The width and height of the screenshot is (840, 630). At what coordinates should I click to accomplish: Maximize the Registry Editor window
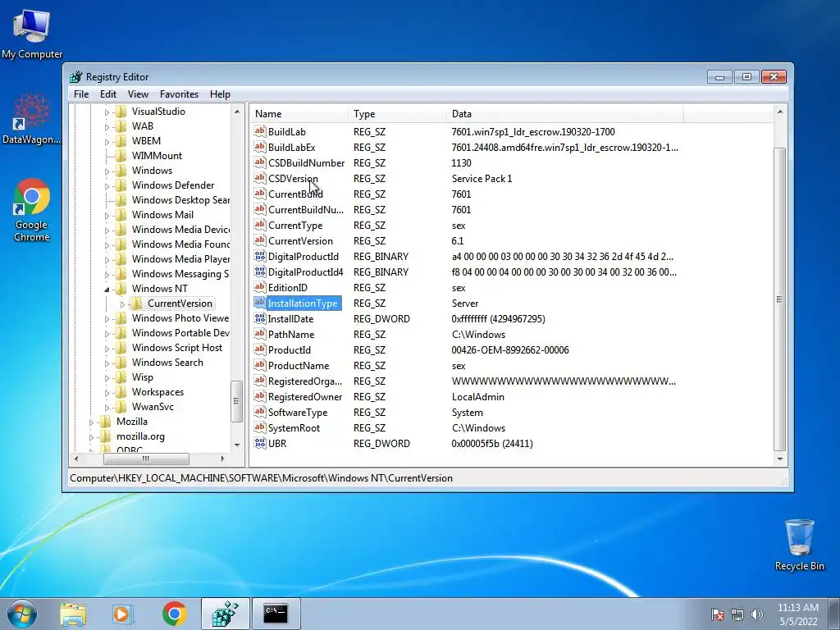pyautogui.click(x=746, y=77)
